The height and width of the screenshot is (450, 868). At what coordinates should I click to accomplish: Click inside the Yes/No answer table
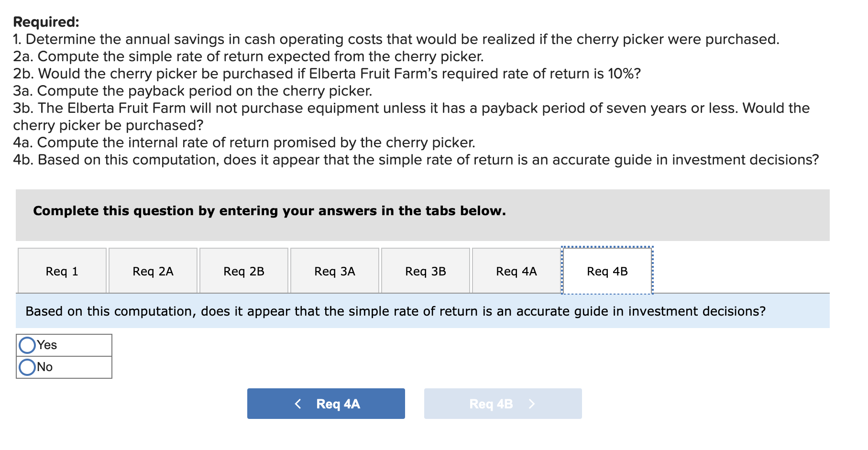pyautogui.click(x=65, y=356)
